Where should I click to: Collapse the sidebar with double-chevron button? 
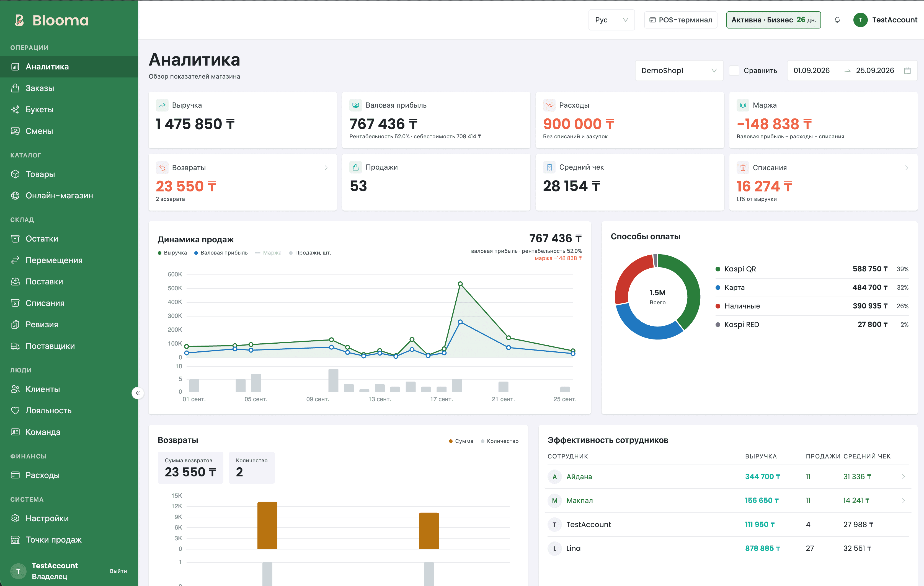[138, 393]
